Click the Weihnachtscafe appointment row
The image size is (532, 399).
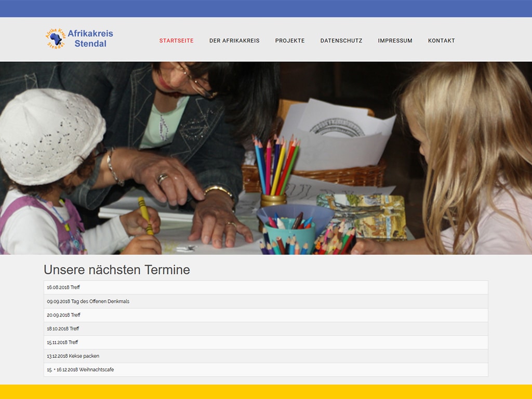[80, 370]
